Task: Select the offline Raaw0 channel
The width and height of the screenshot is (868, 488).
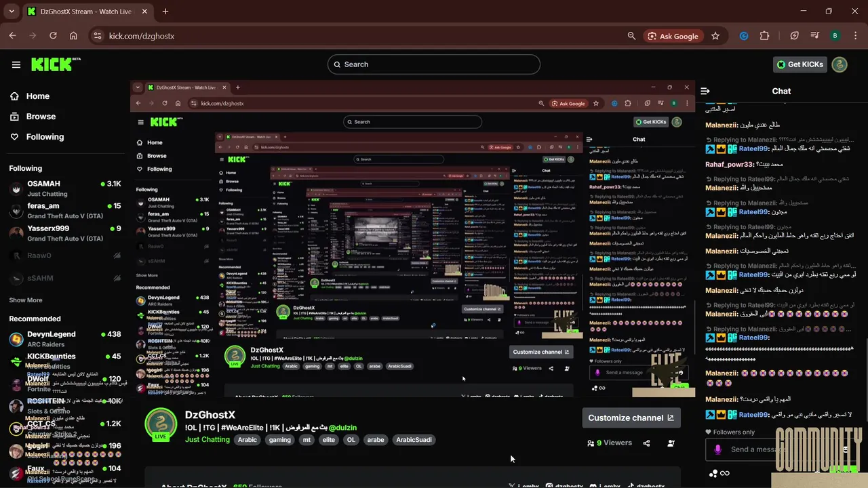Action: pos(65,256)
